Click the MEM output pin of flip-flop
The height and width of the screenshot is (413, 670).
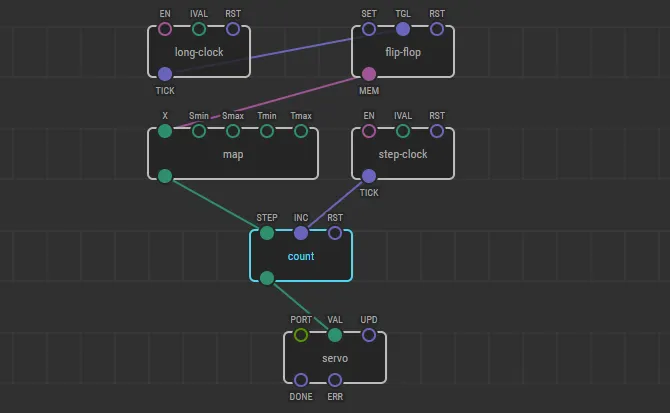(369, 73)
